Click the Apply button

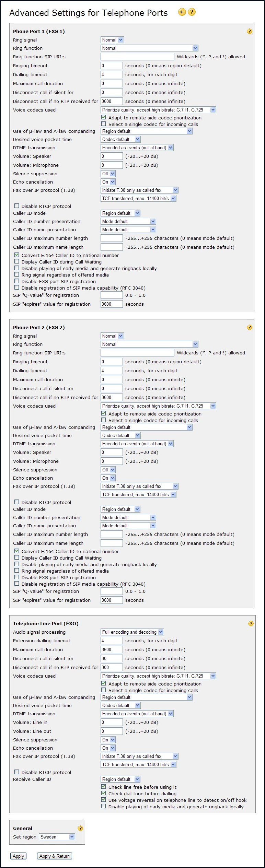tap(18, 856)
